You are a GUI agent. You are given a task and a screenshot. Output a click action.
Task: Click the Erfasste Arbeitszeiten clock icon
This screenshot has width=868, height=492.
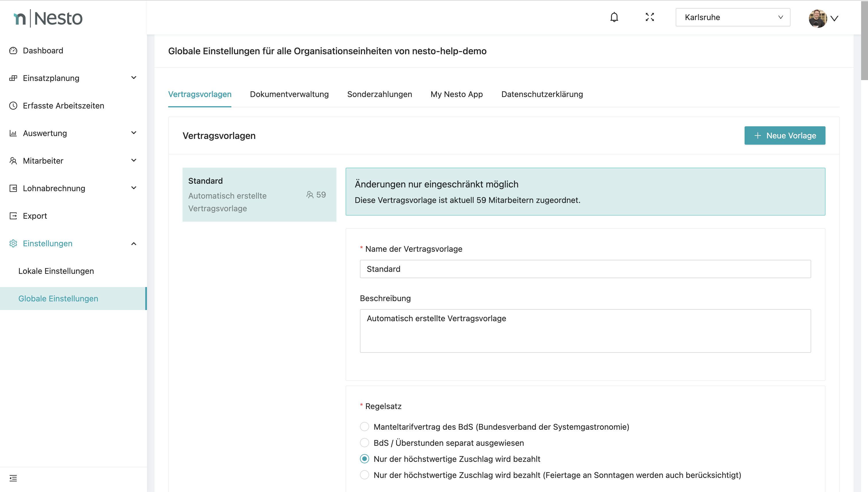coord(13,106)
